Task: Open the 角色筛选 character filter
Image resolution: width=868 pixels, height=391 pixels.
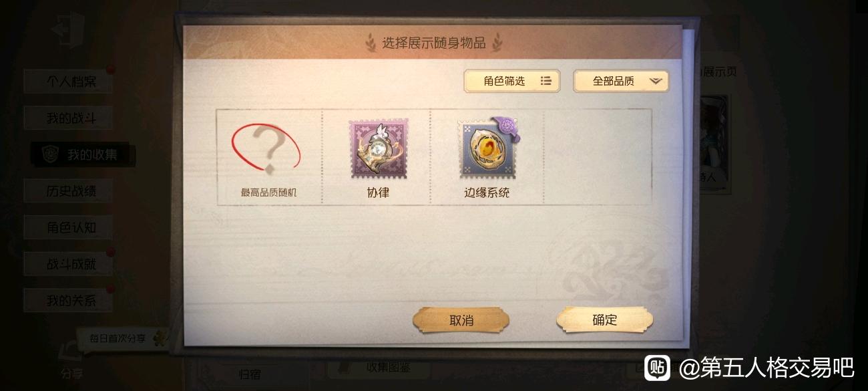Action: (512, 81)
